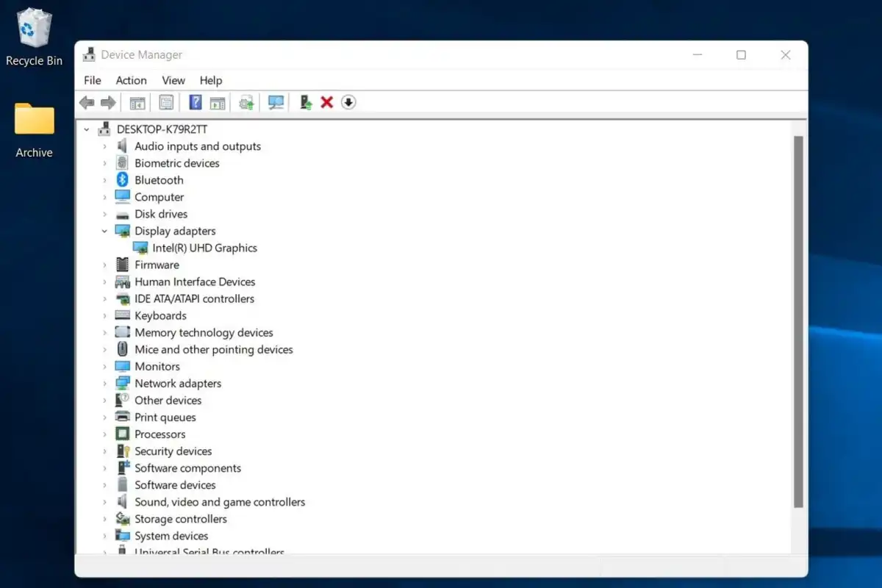Click the Show/Hide action pane icon
The height and width of the screenshot is (588, 882).
218,102
